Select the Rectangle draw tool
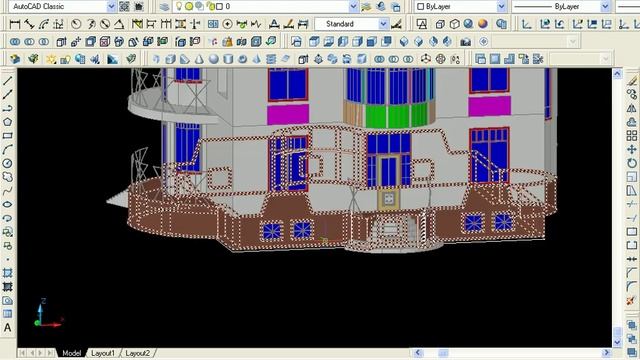The width and height of the screenshot is (640, 360). pos(7,136)
